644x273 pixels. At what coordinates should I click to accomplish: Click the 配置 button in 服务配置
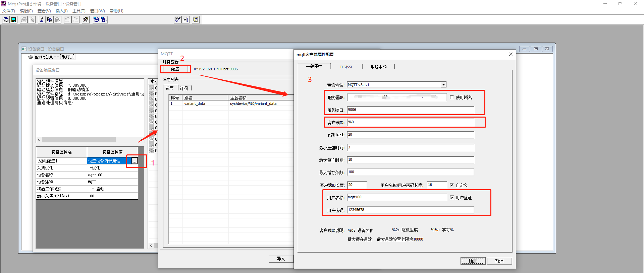pos(175,69)
